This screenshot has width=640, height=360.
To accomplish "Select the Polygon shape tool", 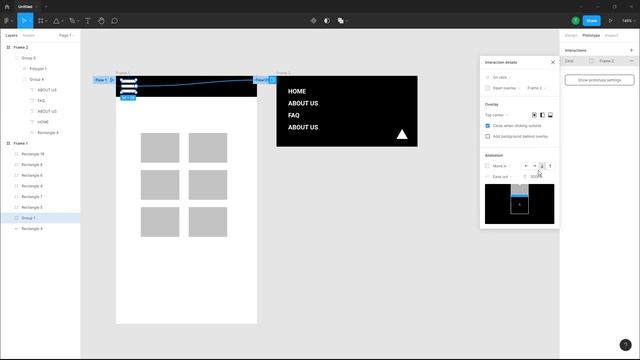I will [x=56, y=20].
